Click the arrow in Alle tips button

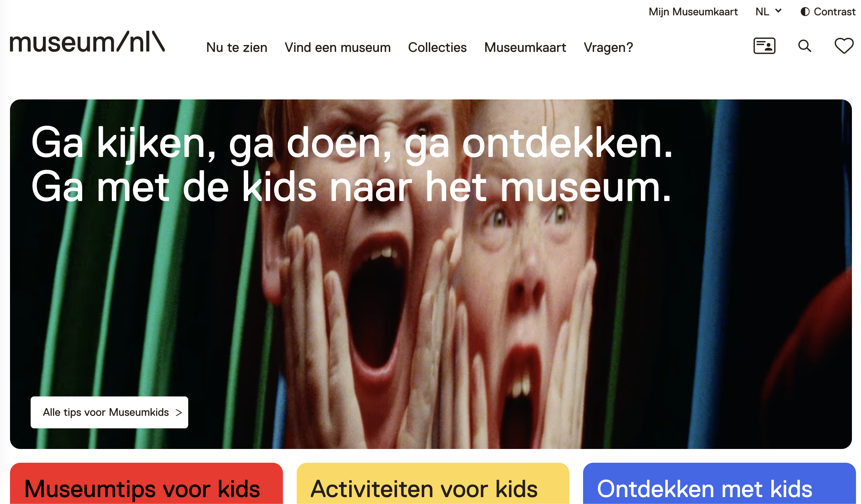pos(179,413)
